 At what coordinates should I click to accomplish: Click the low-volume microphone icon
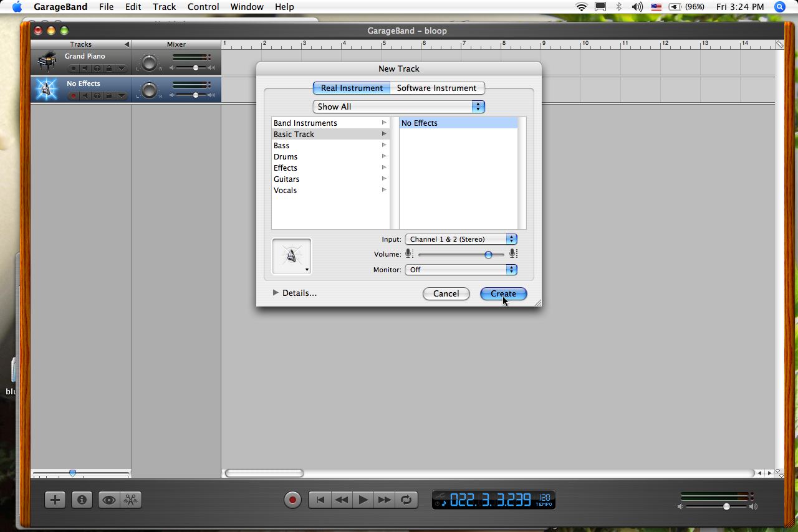click(409, 254)
